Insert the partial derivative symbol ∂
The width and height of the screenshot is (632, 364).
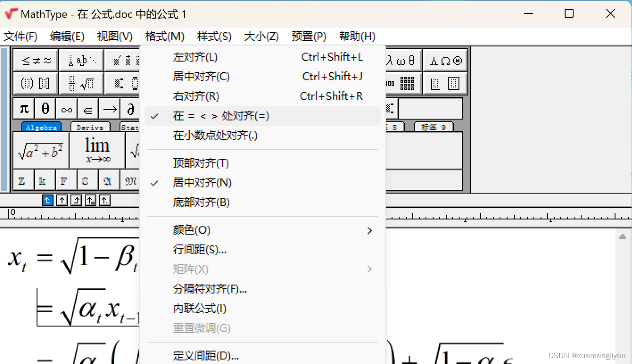coord(130,108)
